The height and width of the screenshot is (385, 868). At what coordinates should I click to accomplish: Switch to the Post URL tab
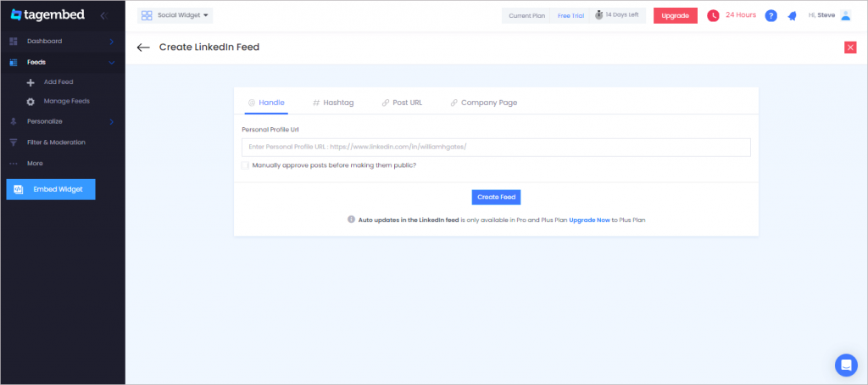402,103
